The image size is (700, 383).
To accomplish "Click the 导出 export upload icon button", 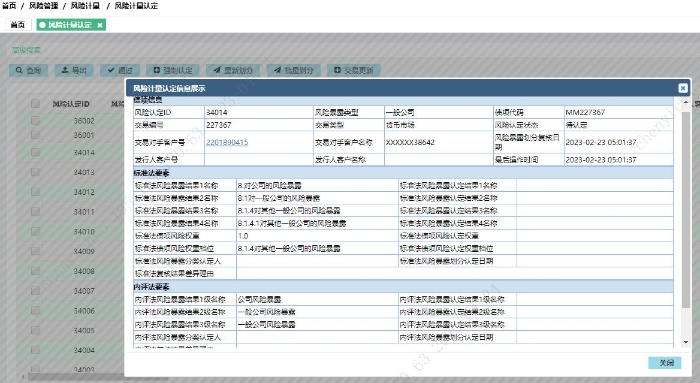I will click(74, 71).
